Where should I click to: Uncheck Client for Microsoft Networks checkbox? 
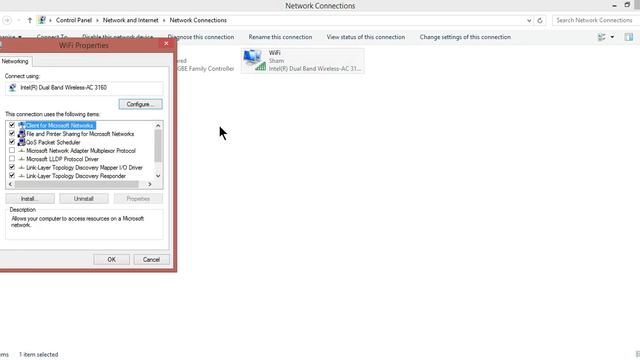pos(12,125)
